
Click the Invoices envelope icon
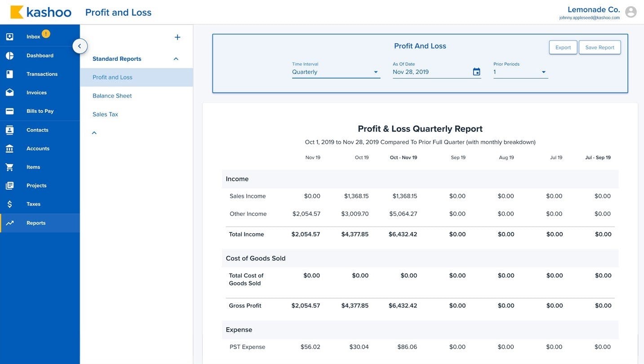[x=9, y=93]
